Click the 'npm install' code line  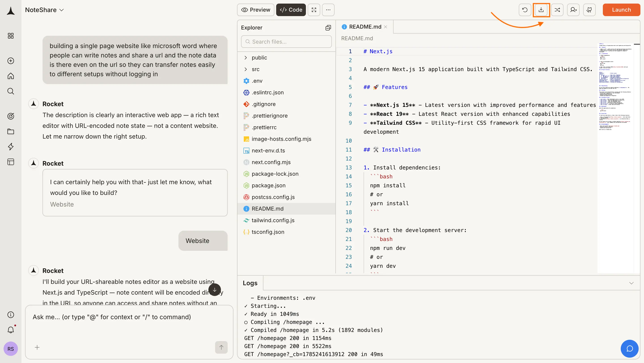pos(388,185)
